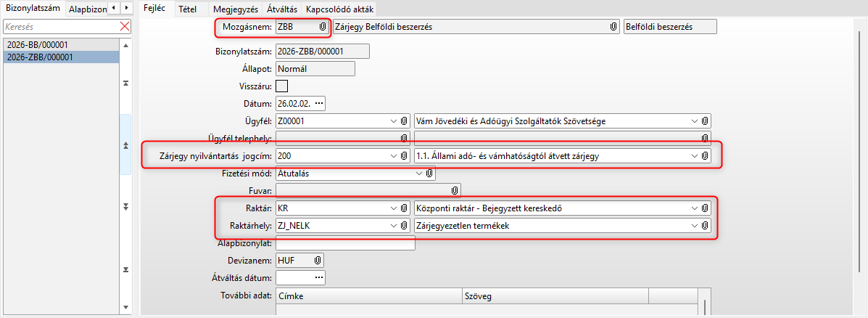Image resolution: width=868 pixels, height=318 pixels.
Task: Click paperclip beside Állami adó- és vámhatóságtól field
Action: pos(705,156)
